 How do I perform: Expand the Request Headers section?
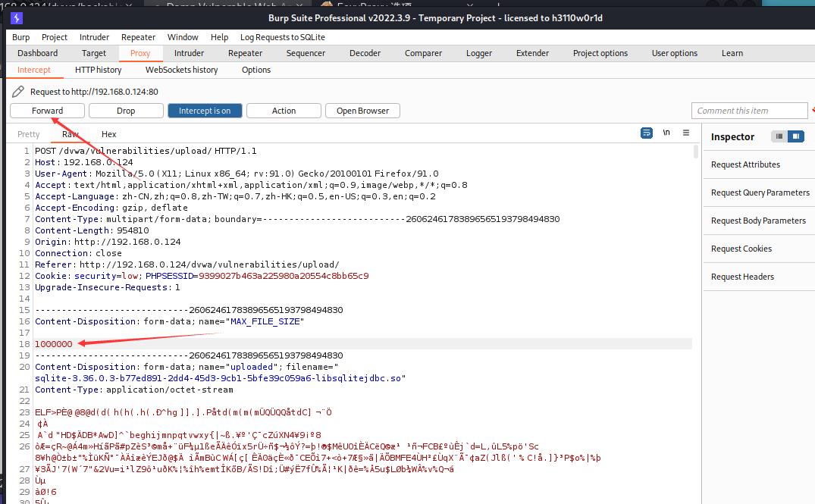(x=742, y=277)
